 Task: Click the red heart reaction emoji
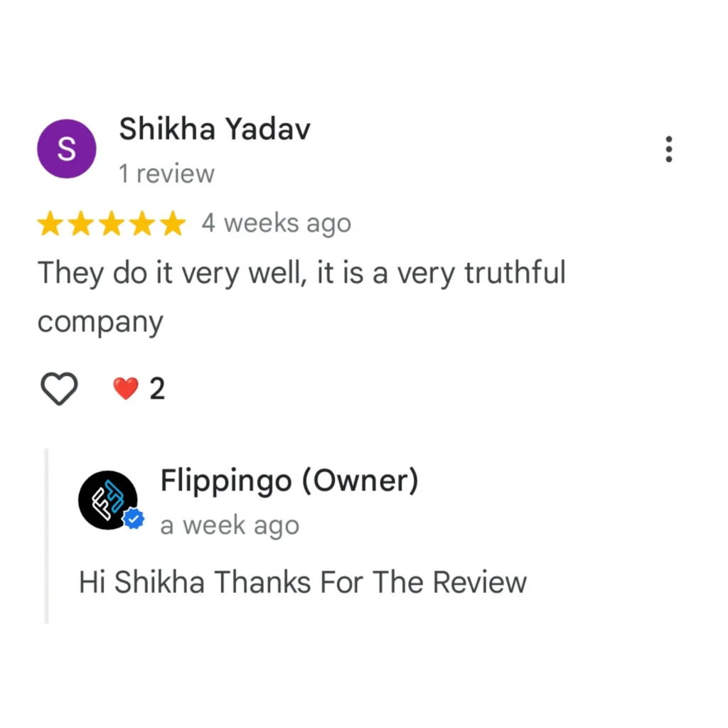pyautogui.click(x=126, y=388)
